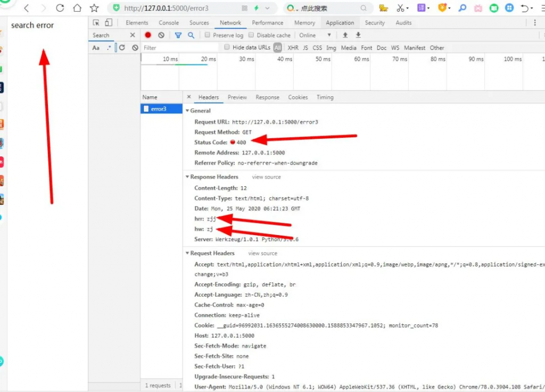Click the import HAR upload arrow icon
Image resolution: width=545 pixels, height=392 pixels.
click(x=345, y=35)
